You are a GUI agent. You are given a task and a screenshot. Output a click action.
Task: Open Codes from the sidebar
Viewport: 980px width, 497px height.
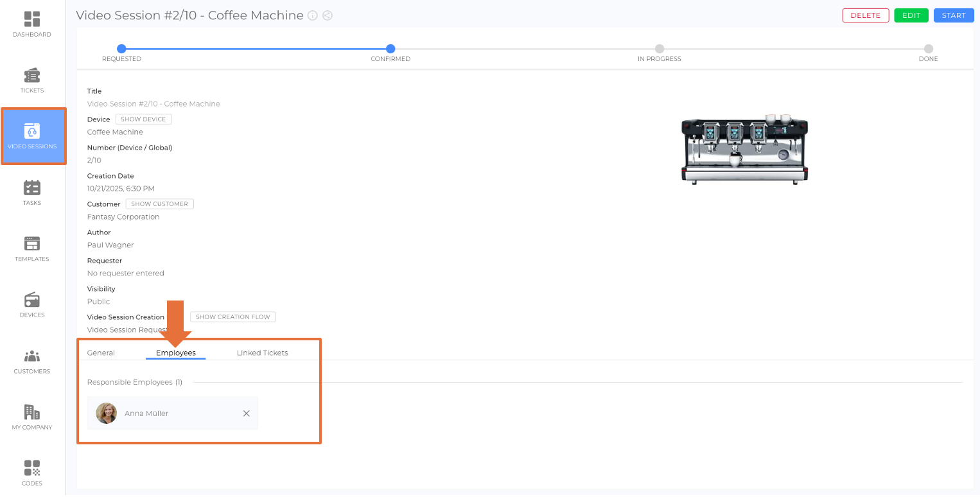[x=32, y=473]
